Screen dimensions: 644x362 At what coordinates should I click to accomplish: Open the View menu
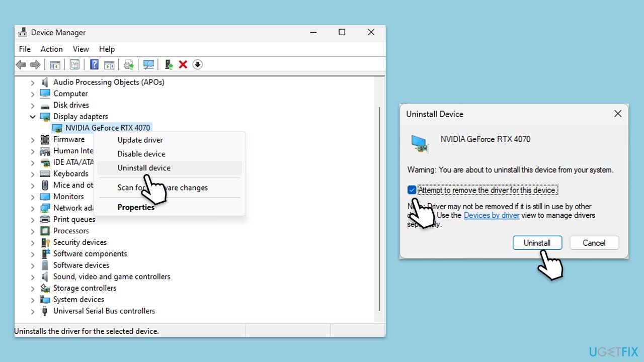pyautogui.click(x=81, y=49)
